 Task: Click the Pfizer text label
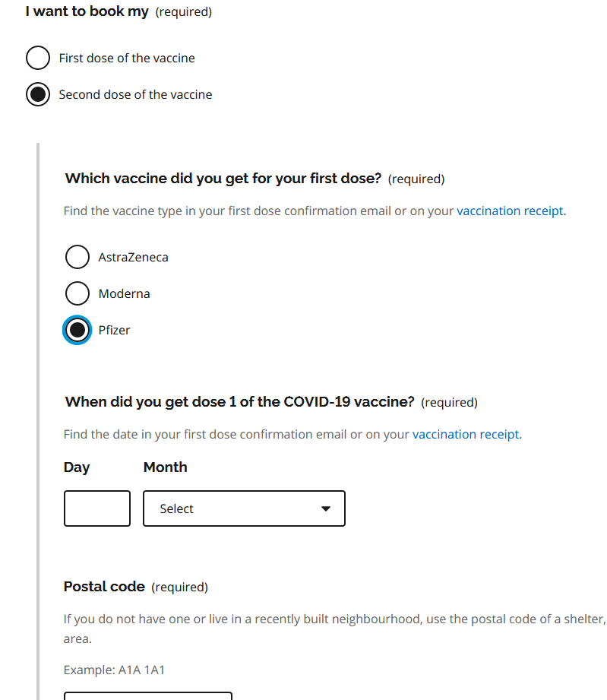(114, 330)
